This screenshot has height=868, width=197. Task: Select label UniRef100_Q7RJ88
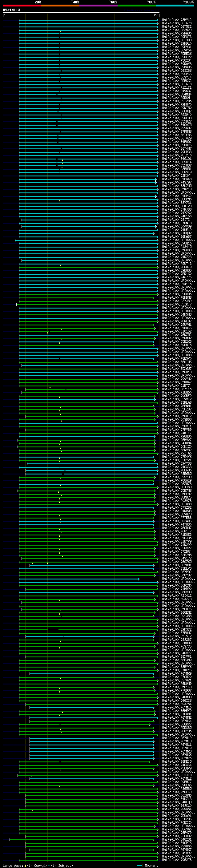177,210
